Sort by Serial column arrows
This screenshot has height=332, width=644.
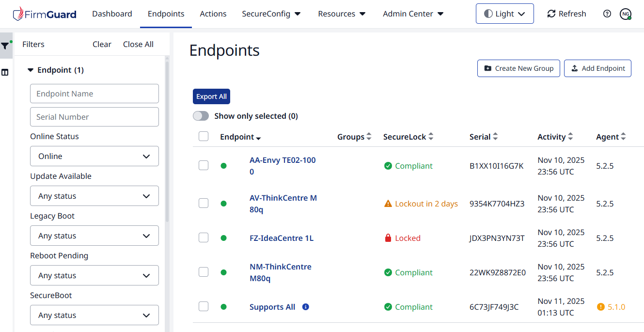click(x=495, y=137)
